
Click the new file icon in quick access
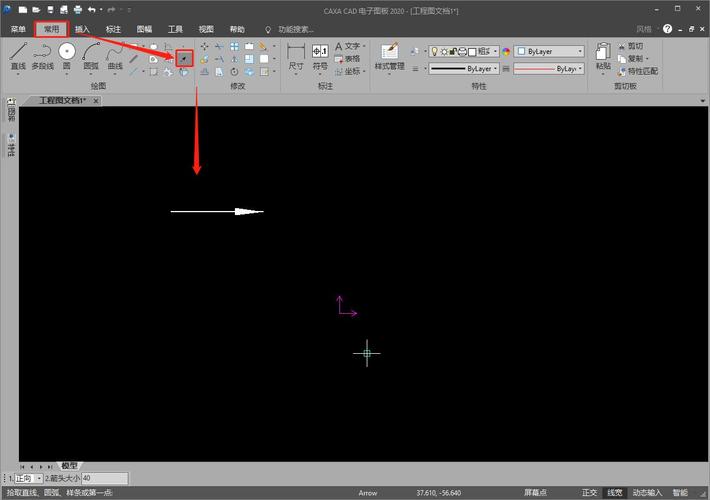pos(23,10)
